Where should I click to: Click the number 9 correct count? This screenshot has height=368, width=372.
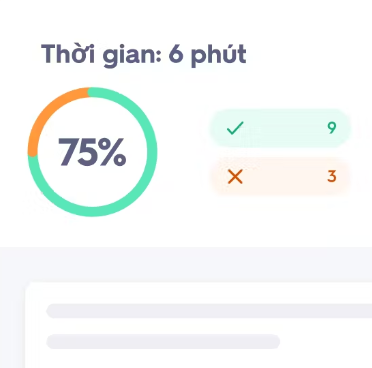pyautogui.click(x=332, y=128)
